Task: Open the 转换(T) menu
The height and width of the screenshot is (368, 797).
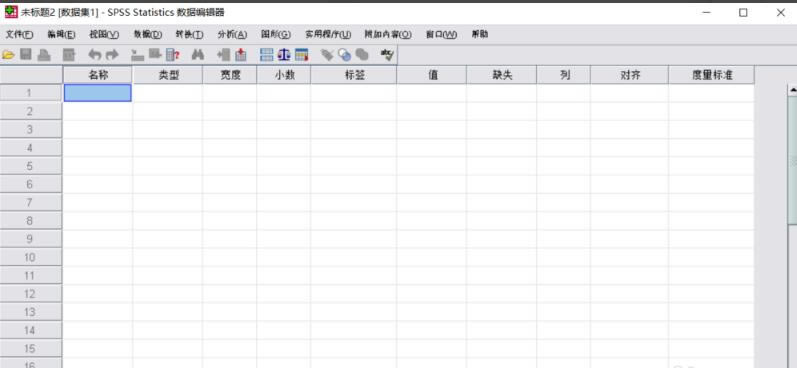Action: pos(189,35)
